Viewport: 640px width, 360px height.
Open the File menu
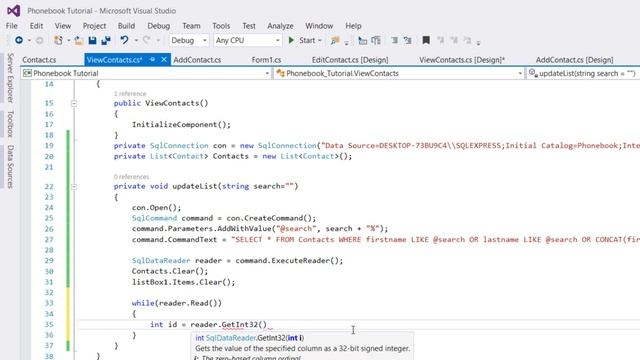(11, 26)
